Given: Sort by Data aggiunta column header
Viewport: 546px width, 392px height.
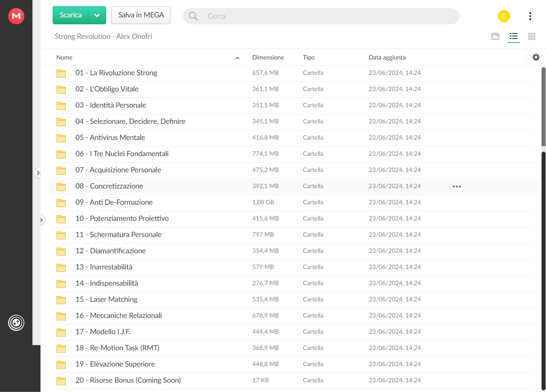Looking at the screenshot, I should [x=387, y=57].
